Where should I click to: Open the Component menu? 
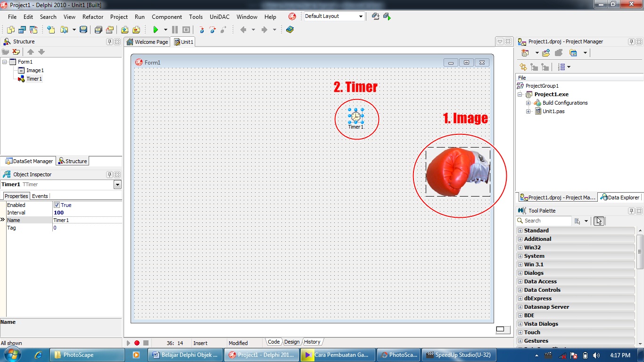click(167, 16)
